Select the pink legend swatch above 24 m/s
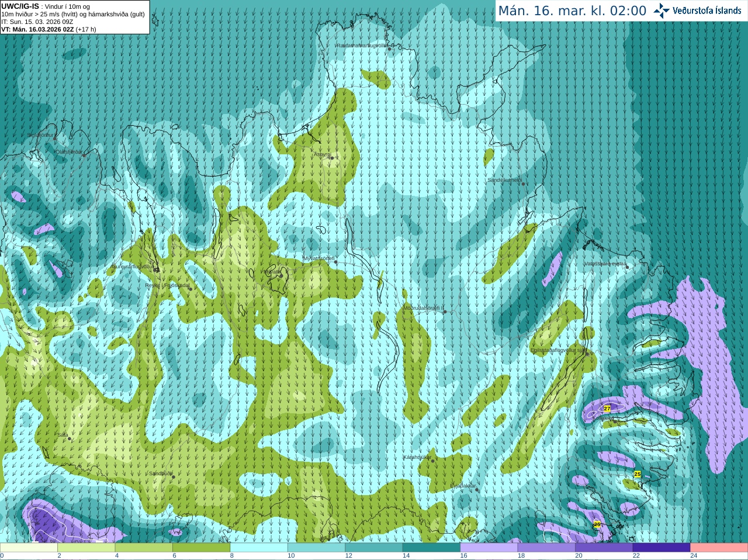 (x=719, y=548)
